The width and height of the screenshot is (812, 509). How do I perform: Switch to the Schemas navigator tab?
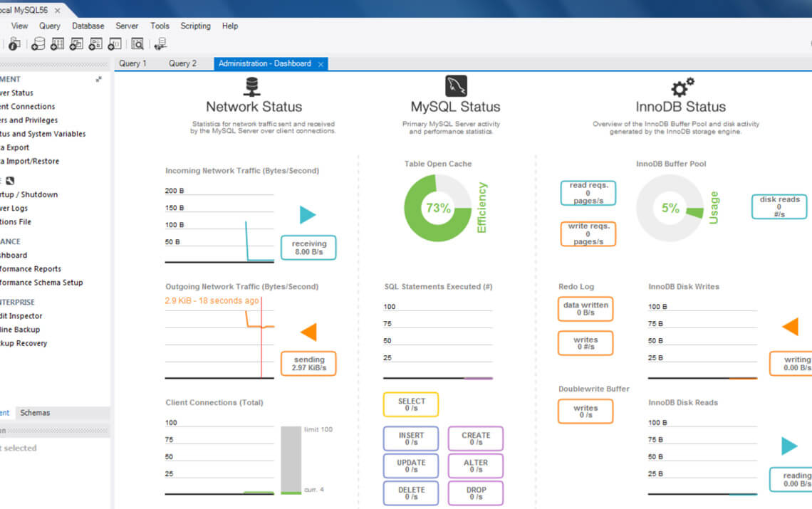(x=35, y=413)
